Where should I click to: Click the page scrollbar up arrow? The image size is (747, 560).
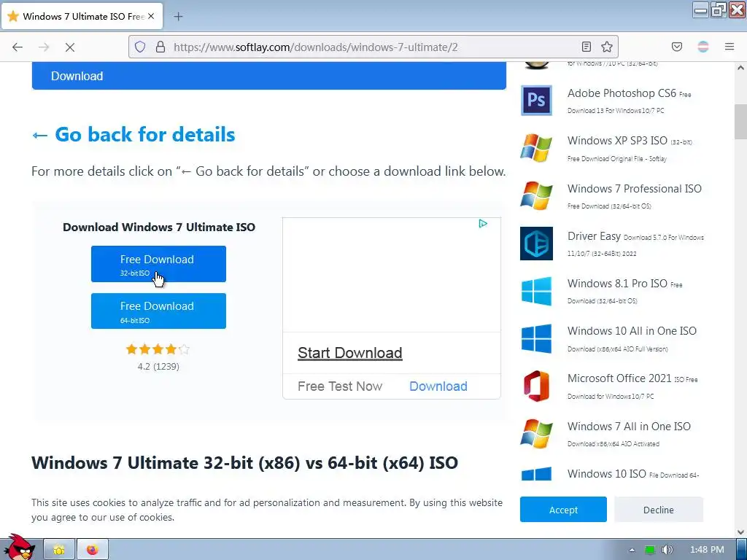pos(741,68)
